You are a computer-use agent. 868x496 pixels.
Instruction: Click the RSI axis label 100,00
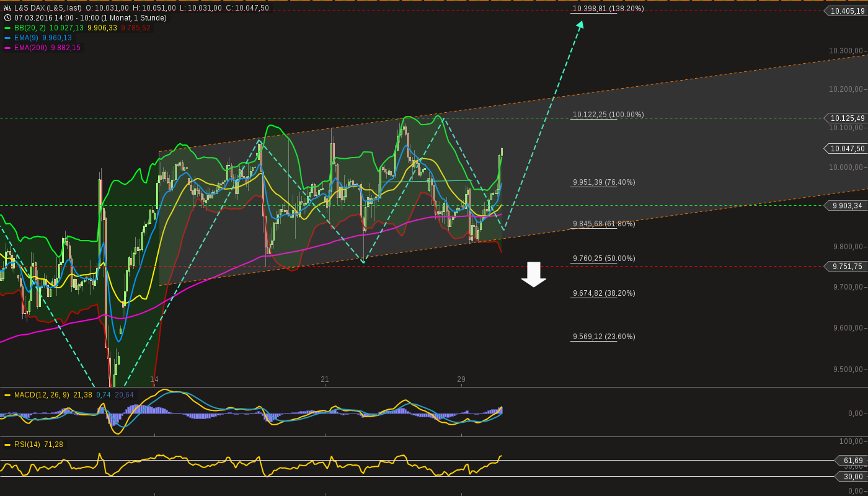click(x=852, y=441)
